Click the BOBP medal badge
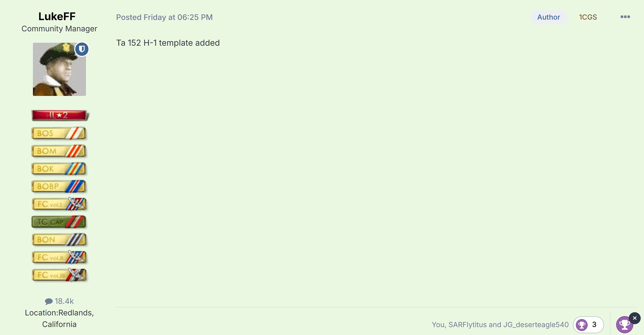The image size is (644, 335). 59,186
